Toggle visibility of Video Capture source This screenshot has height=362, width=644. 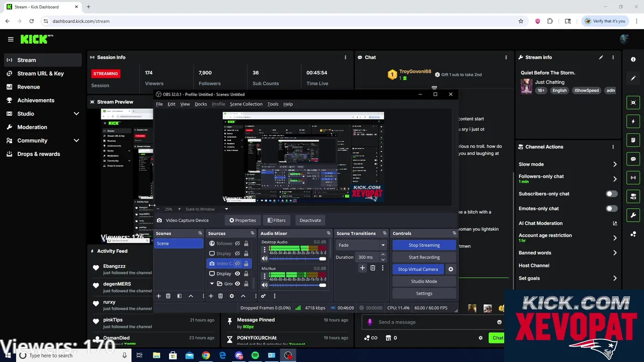point(237,263)
